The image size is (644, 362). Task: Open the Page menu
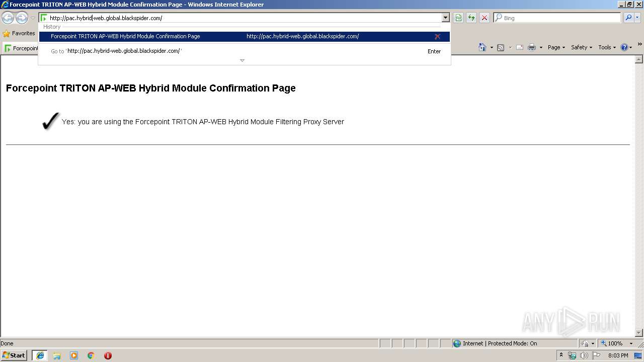(x=556, y=47)
